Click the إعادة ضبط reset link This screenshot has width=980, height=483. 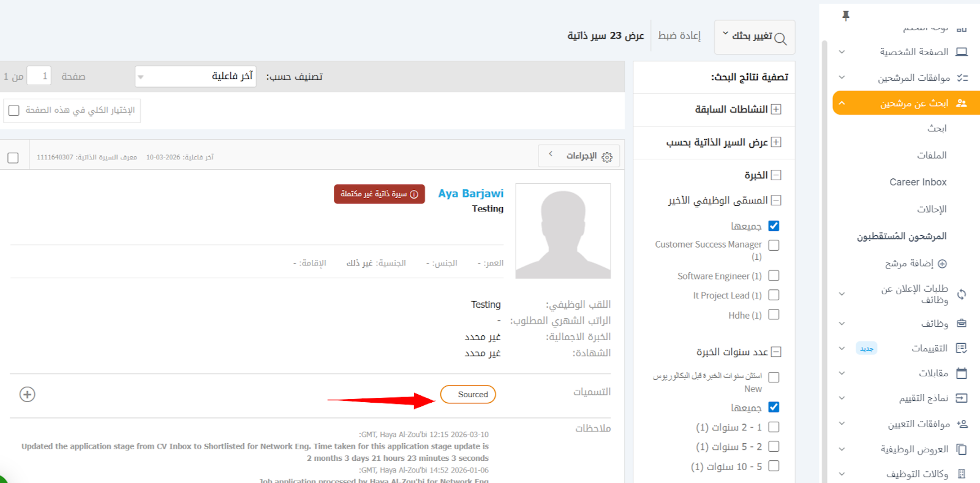(679, 36)
